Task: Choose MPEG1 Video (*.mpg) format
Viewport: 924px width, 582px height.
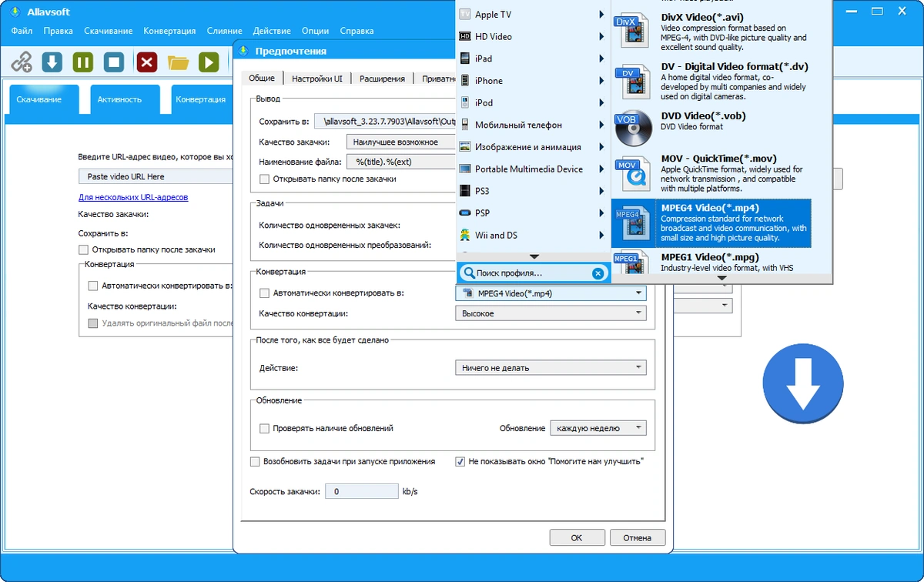Action: pyautogui.click(x=711, y=262)
